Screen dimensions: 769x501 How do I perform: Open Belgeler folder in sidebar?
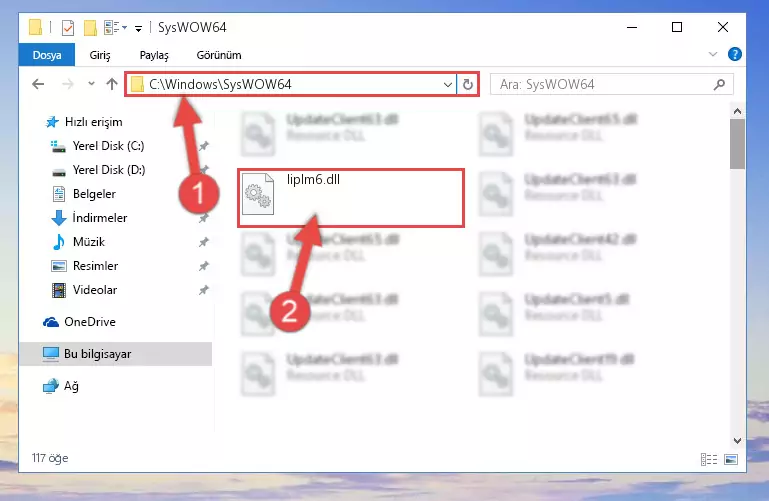click(x=94, y=194)
